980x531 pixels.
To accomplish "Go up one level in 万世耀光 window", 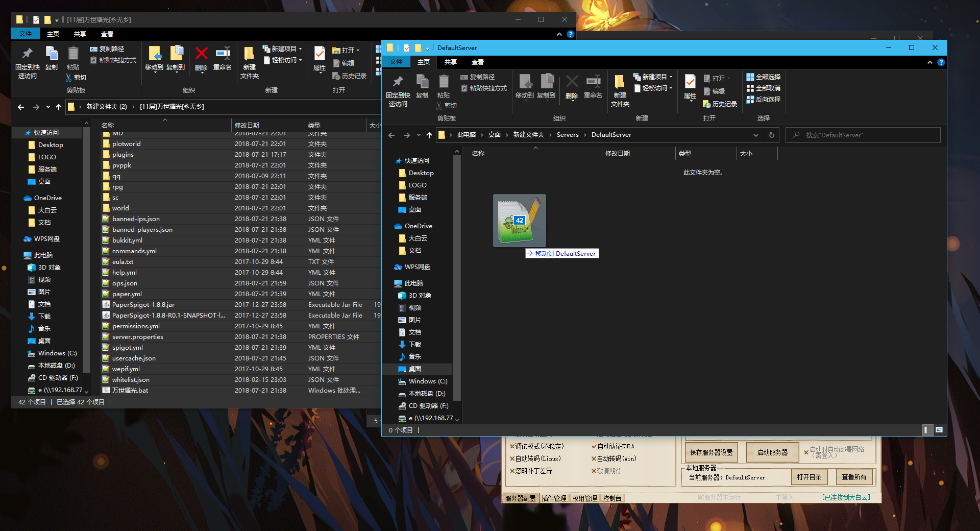I will click(x=59, y=107).
